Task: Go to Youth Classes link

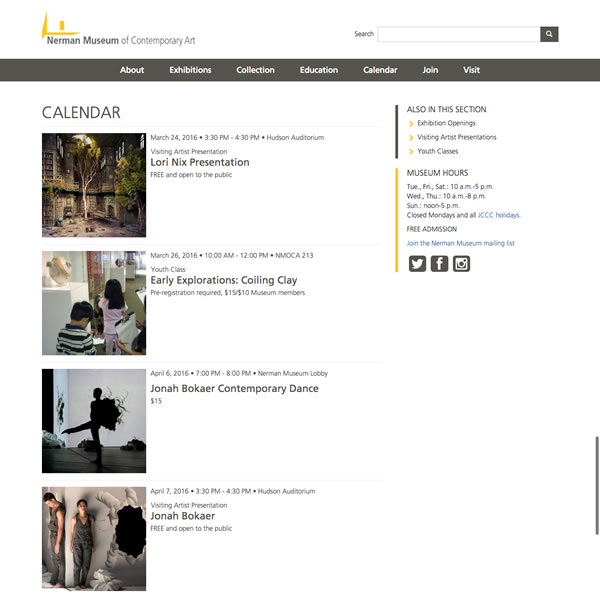Action: [x=437, y=151]
